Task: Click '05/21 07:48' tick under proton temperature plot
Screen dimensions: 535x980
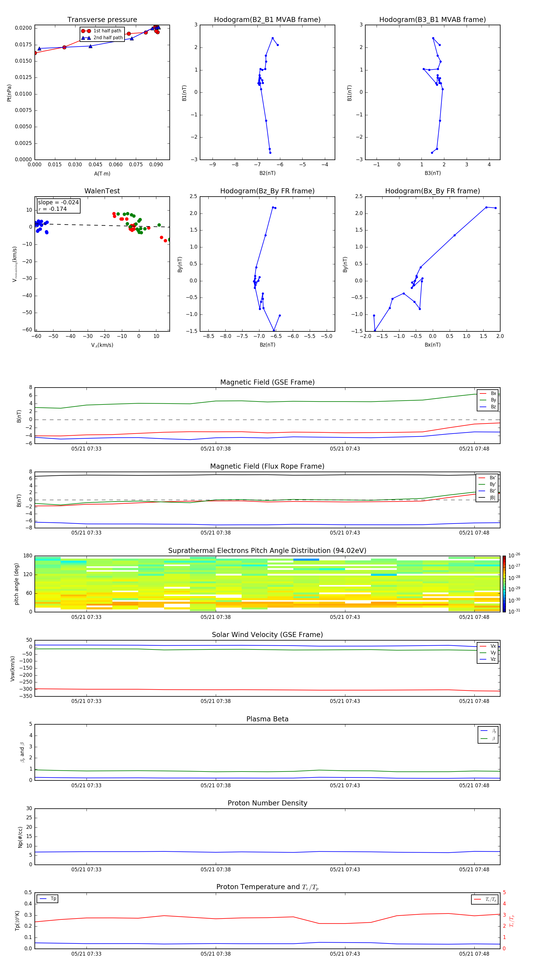Action: (x=474, y=954)
